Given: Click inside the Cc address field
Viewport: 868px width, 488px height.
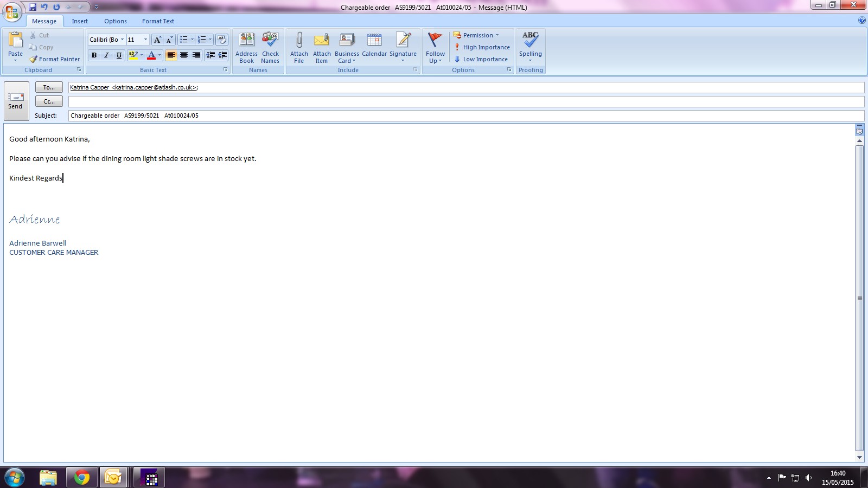Looking at the screenshot, I should pos(465,101).
